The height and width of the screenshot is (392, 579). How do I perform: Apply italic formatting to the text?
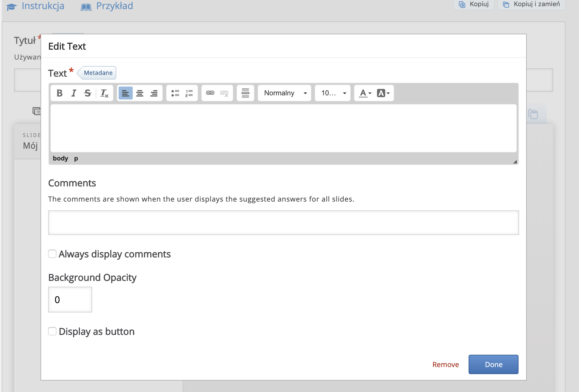coord(74,93)
